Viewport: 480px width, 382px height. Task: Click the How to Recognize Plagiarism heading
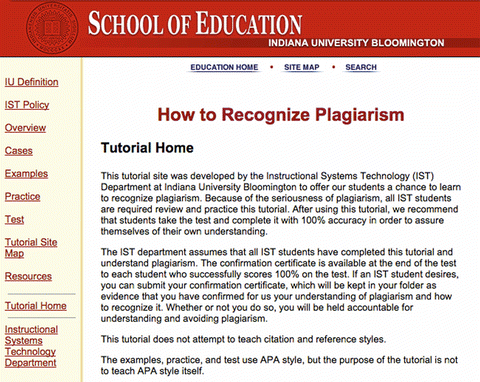coord(281,115)
